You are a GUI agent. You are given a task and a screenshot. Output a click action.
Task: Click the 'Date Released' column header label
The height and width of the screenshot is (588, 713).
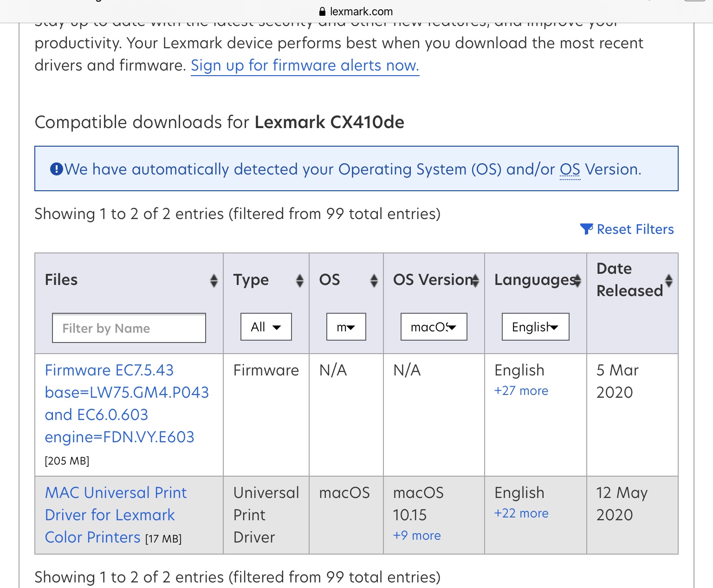tap(629, 280)
